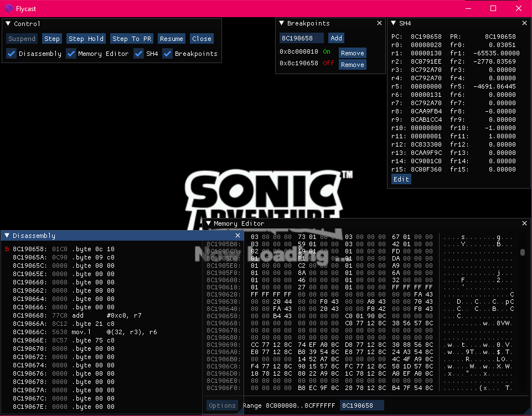Image resolution: width=532 pixels, height=416 pixels.
Task: Close the Memory Editor panel
Action: point(524,223)
